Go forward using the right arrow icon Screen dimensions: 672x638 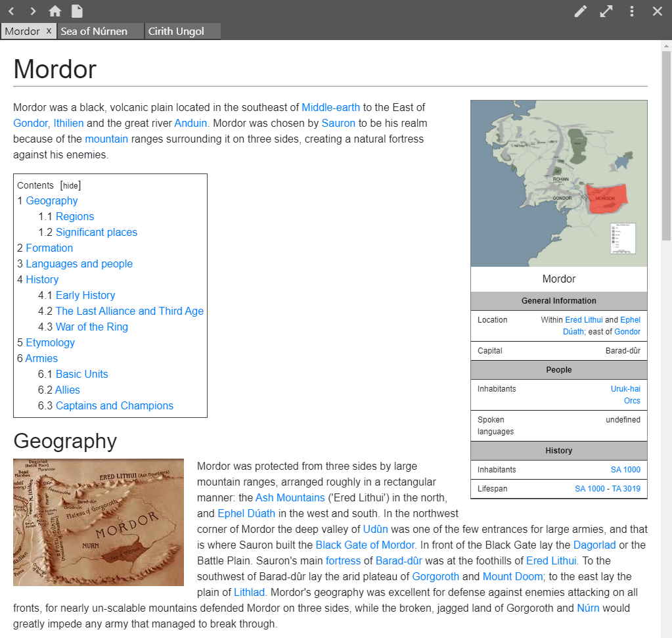click(x=32, y=11)
